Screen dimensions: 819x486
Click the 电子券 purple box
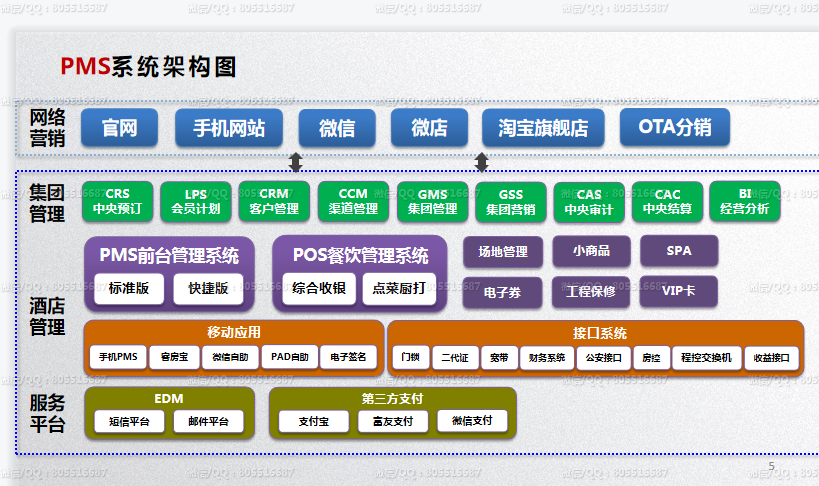(502, 292)
